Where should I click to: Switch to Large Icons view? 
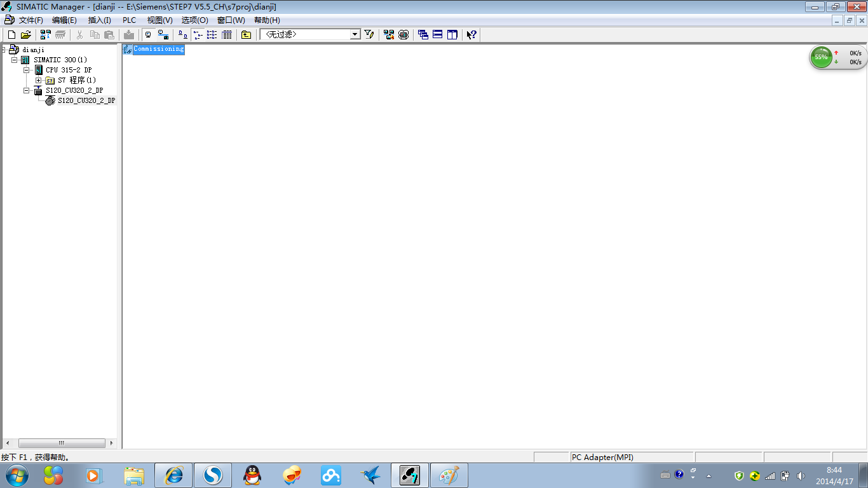pyautogui.click(x=183, y=35)
